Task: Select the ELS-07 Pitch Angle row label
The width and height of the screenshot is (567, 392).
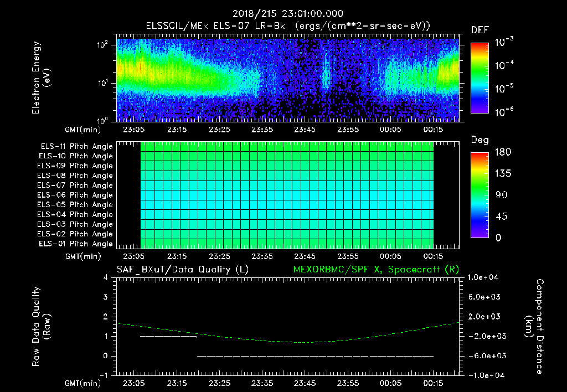Action: (x=75, y=185)
